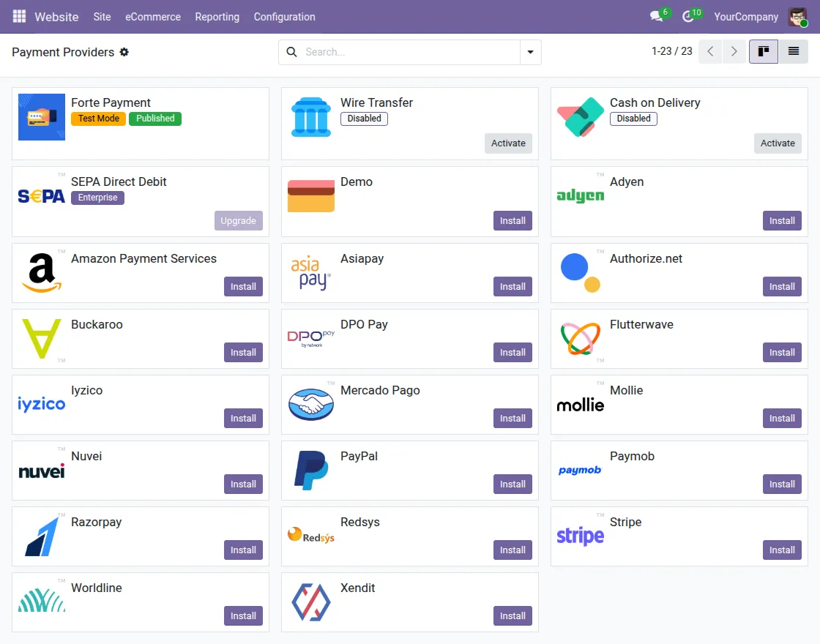Click the gear icon beside Payment Providers
Image resolution: width=820 pixels, height=644 pixels.
coord(124,52)
